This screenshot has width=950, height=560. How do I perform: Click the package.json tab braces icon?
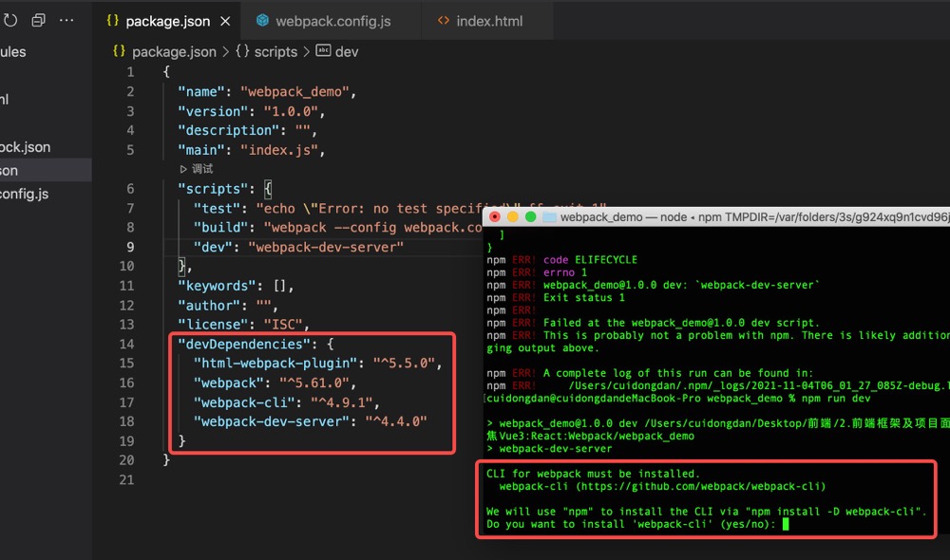113,21
